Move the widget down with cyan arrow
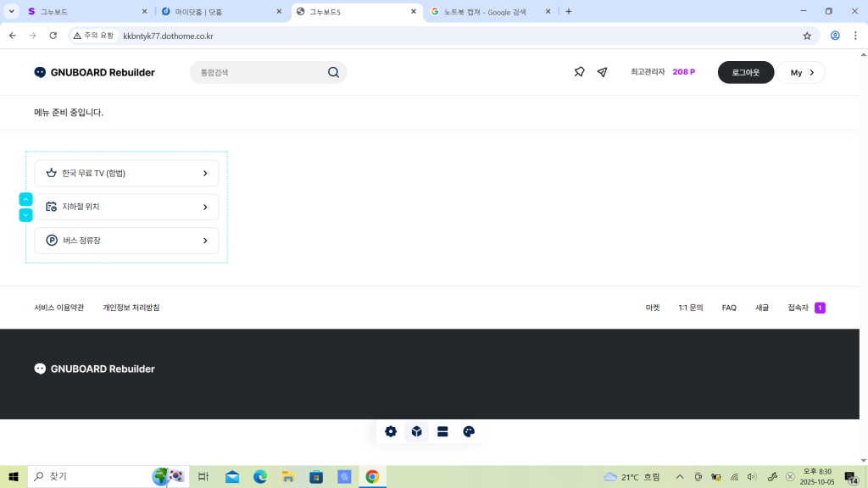 click(x=25, y=215)
